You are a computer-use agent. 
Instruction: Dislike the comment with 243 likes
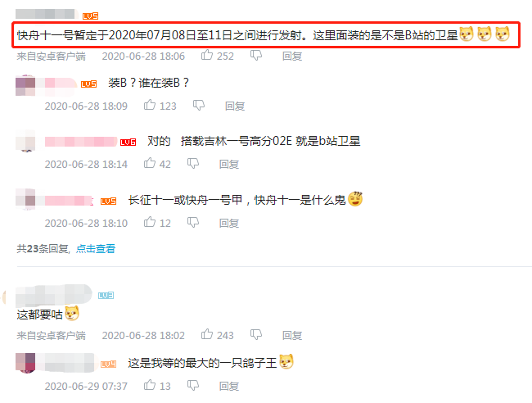click(x=256, y=335)
